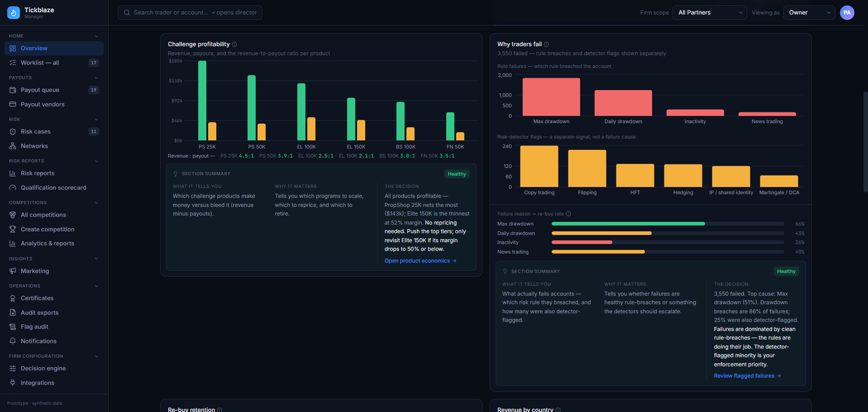Click info icon next to re-buy rate

[x=568, y=214]
